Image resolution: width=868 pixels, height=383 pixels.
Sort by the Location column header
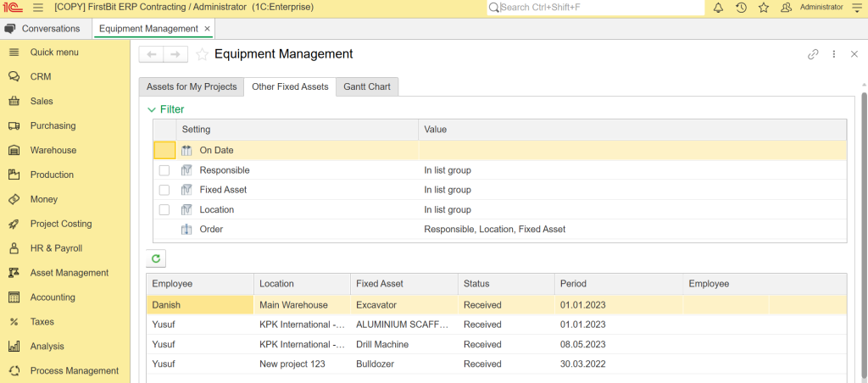[302, 284]
